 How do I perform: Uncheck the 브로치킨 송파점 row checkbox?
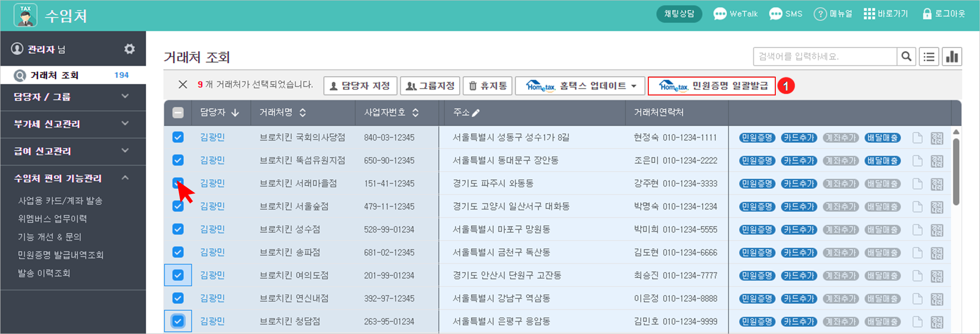[178, 252]
